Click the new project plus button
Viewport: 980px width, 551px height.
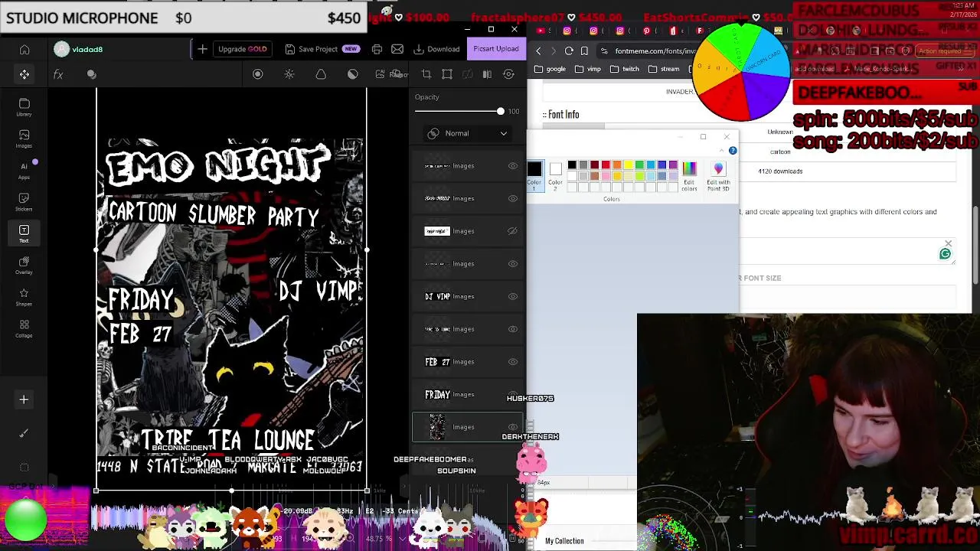[202, 49]
